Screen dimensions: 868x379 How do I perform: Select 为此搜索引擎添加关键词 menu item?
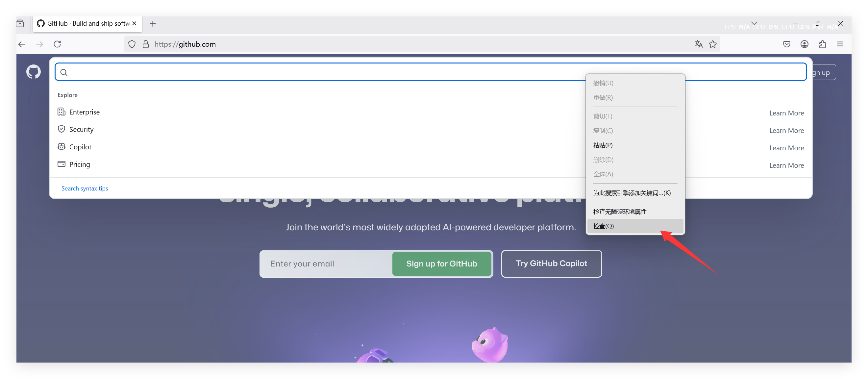coord(632,193)
